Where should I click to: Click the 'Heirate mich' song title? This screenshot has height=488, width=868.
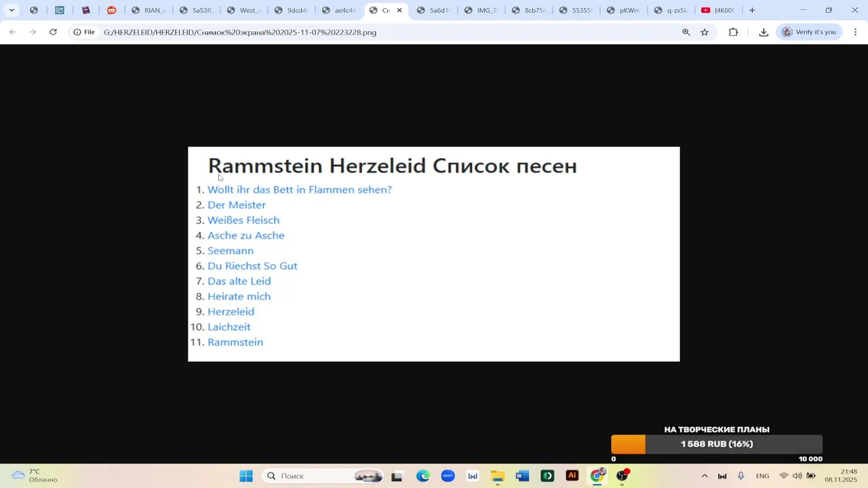coord(239,296)
